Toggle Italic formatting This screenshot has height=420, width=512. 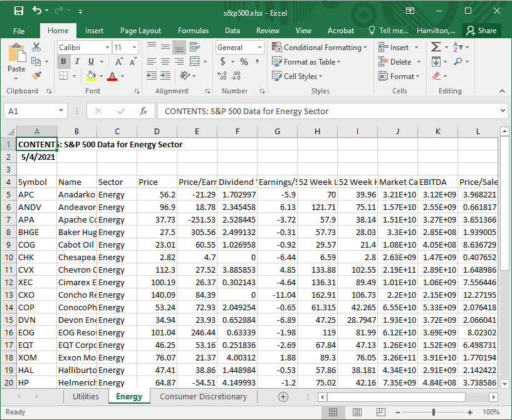pos(77,62)
